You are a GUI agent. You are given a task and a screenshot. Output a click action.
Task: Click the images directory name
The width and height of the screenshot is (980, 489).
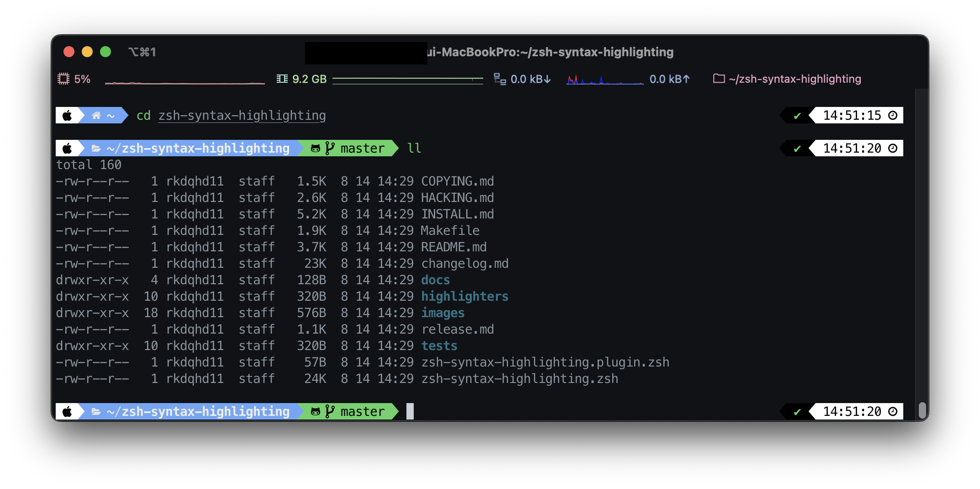pyautogui.click(x=443, y=313)
